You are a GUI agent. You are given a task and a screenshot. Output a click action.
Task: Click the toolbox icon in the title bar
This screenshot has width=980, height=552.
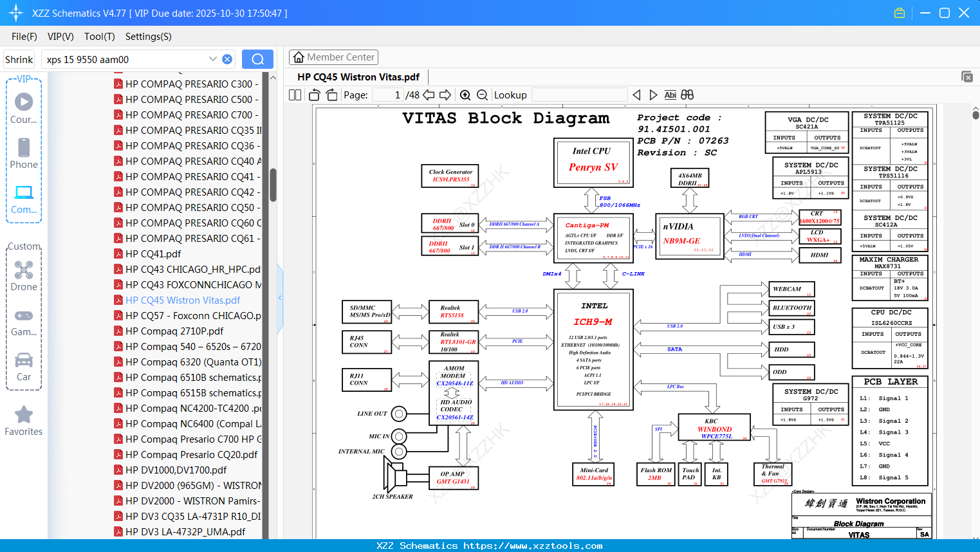pyautogui.click(x=900, y=13)
